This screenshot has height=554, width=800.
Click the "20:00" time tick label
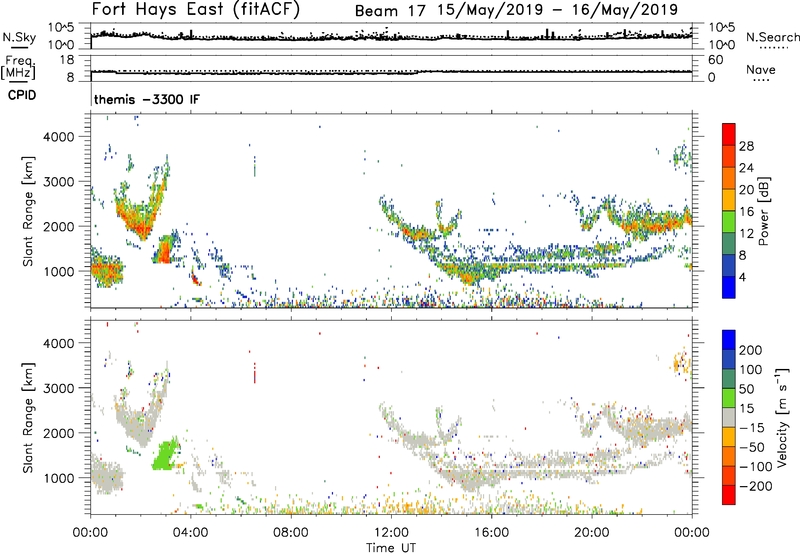pos(591,532)
